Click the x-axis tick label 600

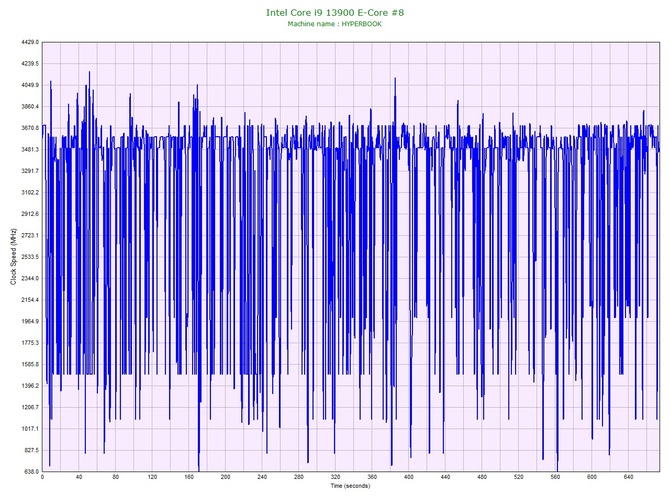592,477
